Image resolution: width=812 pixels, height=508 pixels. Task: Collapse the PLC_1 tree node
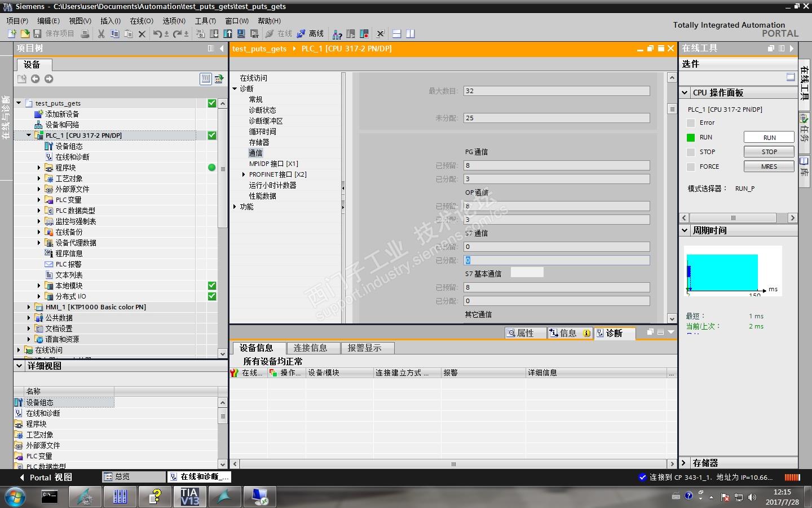[29, 135]
